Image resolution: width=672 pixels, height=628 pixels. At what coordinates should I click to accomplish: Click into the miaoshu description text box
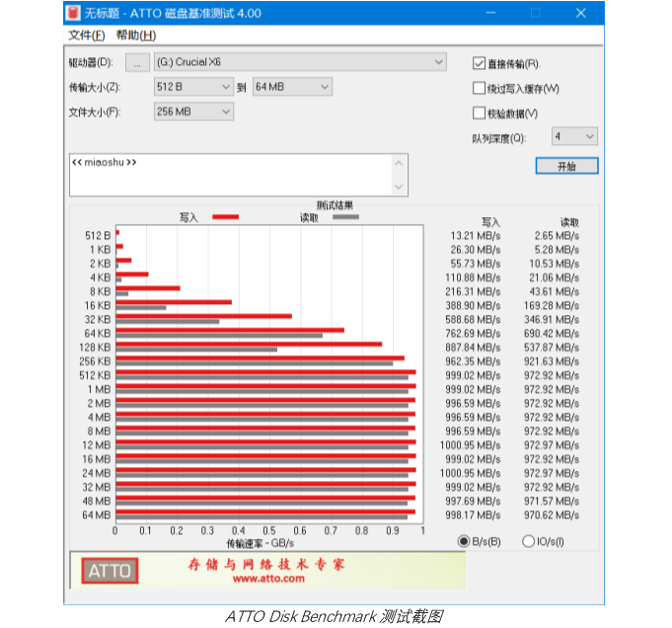(x=232, y=175)
